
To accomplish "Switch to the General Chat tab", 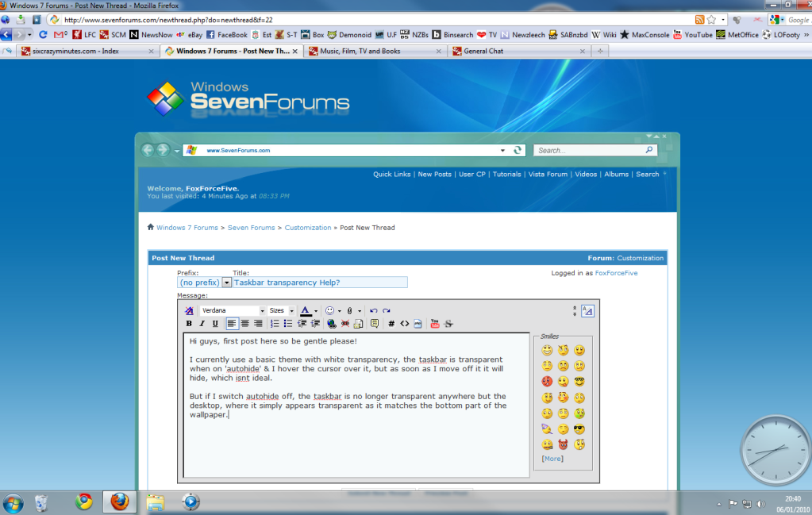I will [x=519, y=52].
